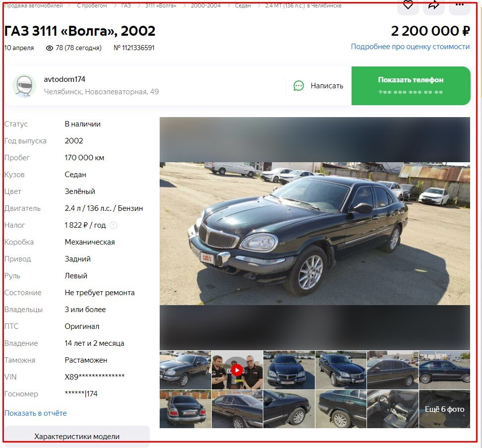Open the 3111 «Волга» breadcrumb
The image size is (482, 448).
click(161, 5)
